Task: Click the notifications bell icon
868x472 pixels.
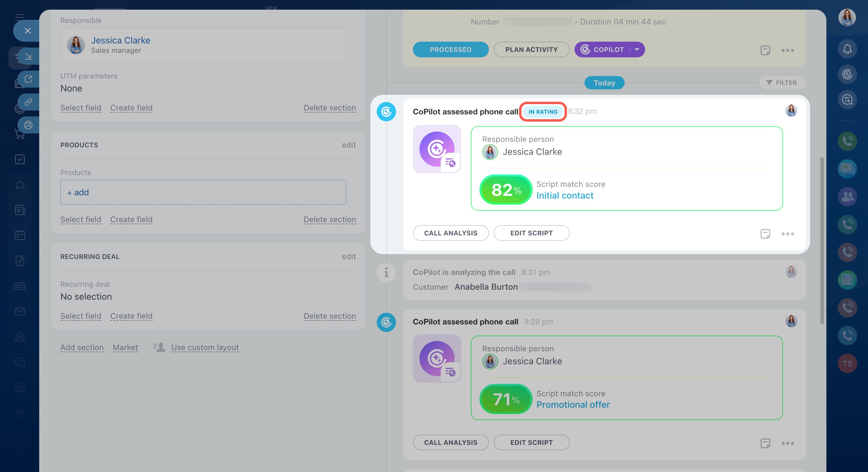Action: click(847, 49)
